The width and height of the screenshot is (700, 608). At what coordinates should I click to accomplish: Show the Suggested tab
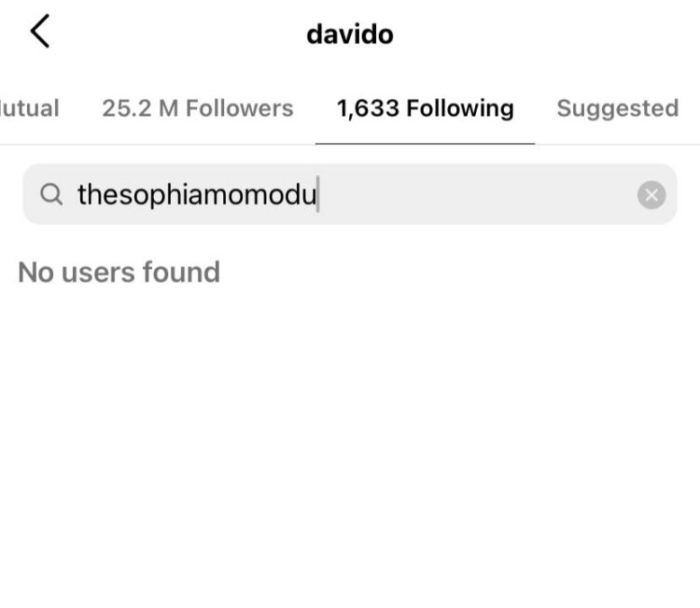pos(618,108)
